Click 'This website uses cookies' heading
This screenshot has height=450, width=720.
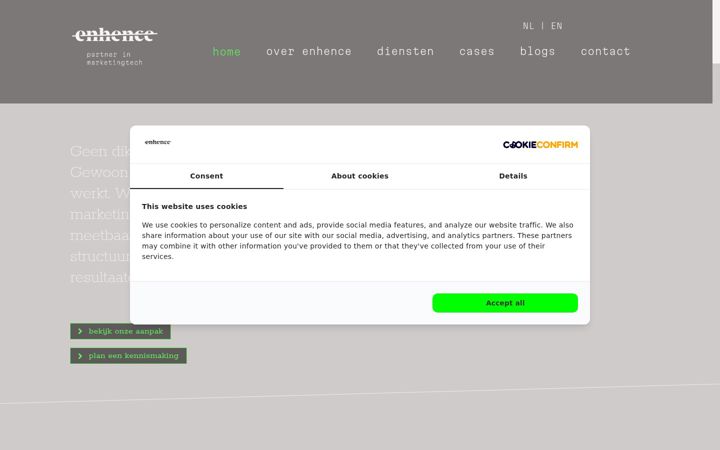tap(194, 207)
